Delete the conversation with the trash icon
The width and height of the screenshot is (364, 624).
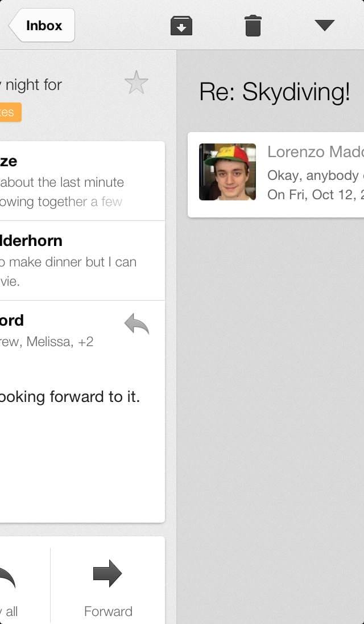click(x=253, y=26)
